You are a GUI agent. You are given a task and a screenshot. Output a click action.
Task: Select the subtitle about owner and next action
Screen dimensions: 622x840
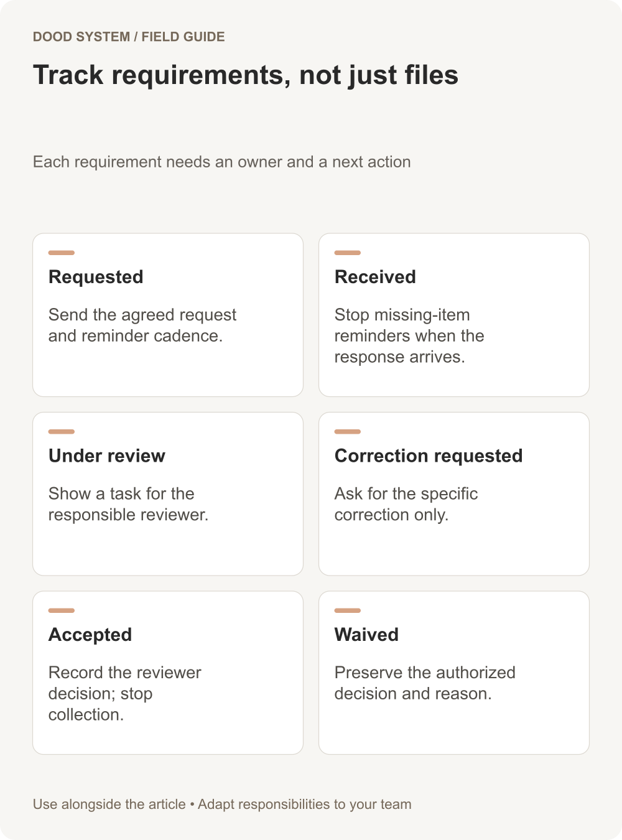coord(221,162)
